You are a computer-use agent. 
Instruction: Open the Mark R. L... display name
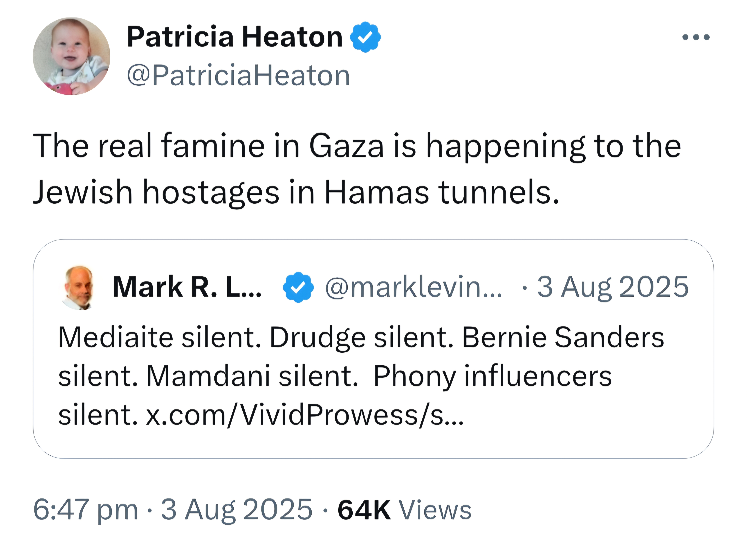(x=187, y=287)
